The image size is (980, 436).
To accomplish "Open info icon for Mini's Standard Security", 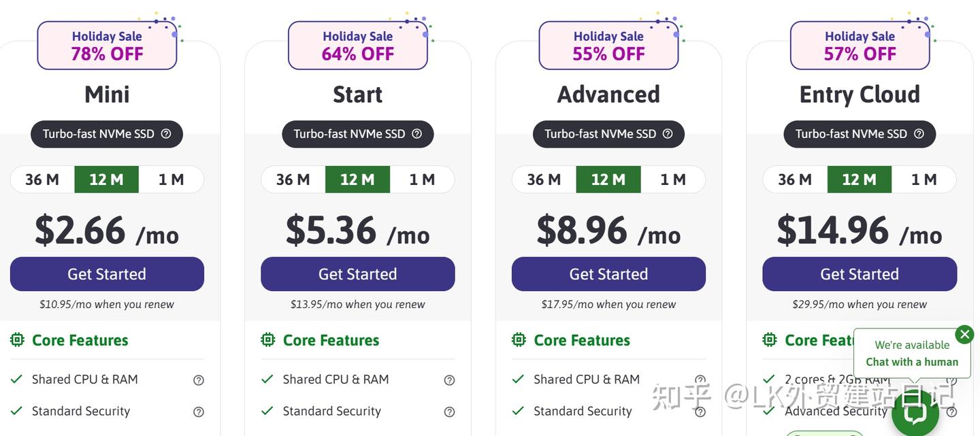I will coord(199,412).
